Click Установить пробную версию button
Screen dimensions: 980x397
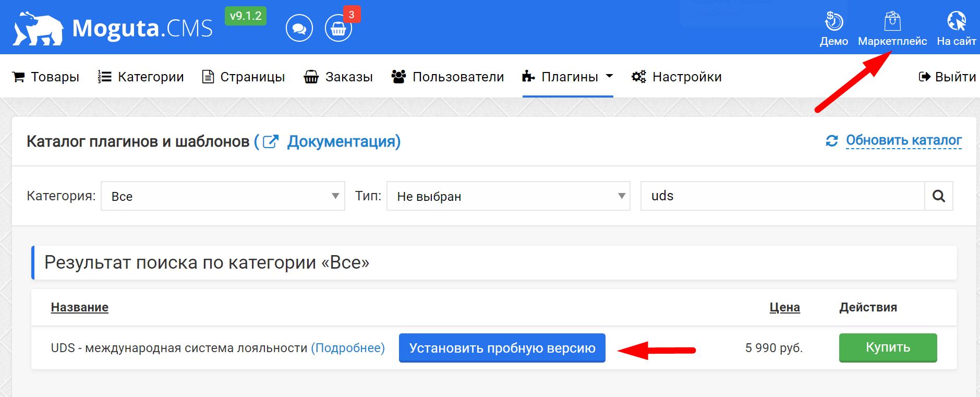click(x=502, y=348)
